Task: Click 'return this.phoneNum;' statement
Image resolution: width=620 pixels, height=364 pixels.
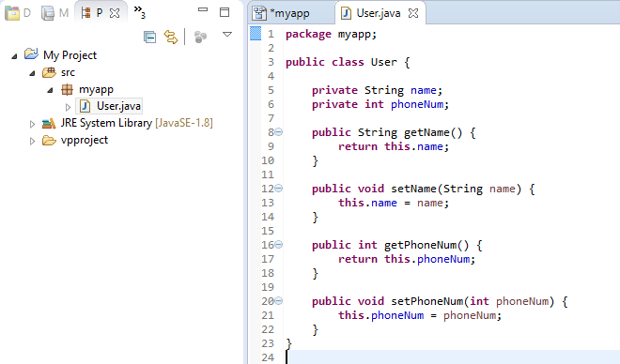Action: (407, 259)
